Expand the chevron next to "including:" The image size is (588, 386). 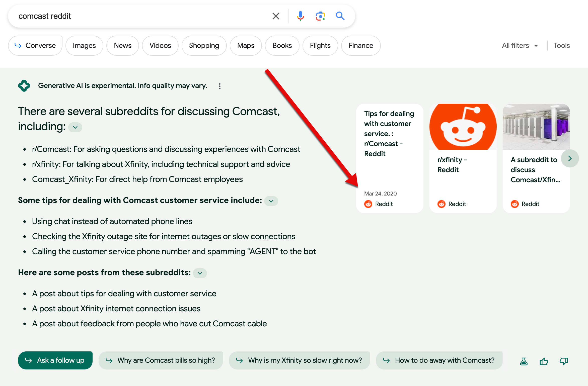point(75,127)
